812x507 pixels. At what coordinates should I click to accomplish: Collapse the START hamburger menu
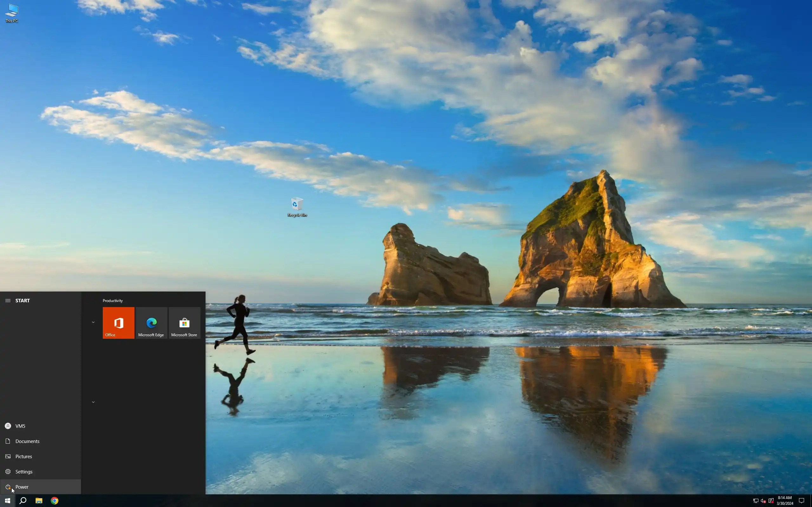click(8, 300)
